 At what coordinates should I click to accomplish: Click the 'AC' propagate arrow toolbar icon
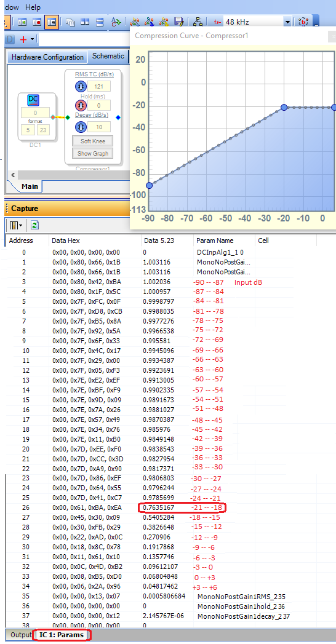tap(116, 22)
